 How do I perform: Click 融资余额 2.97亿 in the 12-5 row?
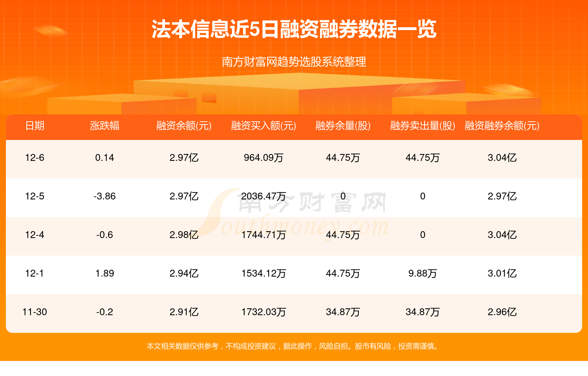(184, 196)
